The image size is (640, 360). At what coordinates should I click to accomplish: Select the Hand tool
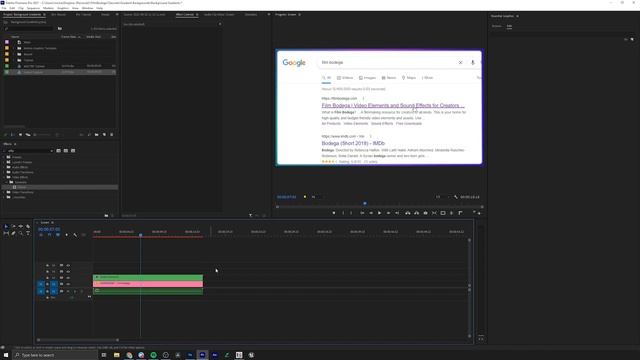pyautogui.click(x=21, y=233)
